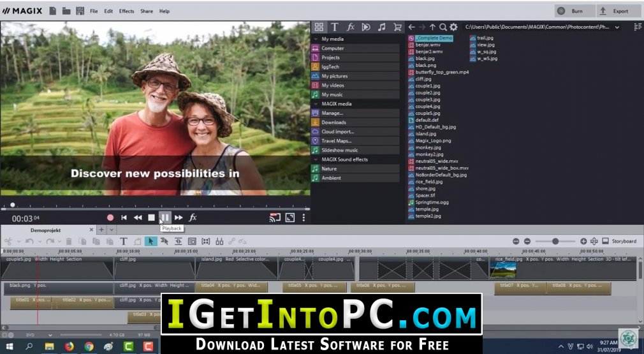Select Computer in the media list
Viewport: 644px width, 354px height.
point(355,48)
